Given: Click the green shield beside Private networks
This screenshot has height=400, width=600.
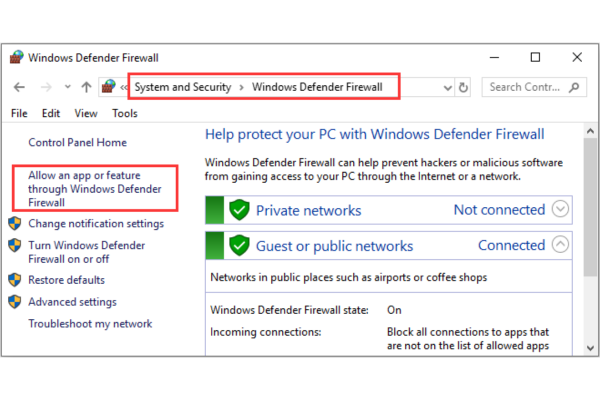Looking at the screenshot, I should (238, 210).
